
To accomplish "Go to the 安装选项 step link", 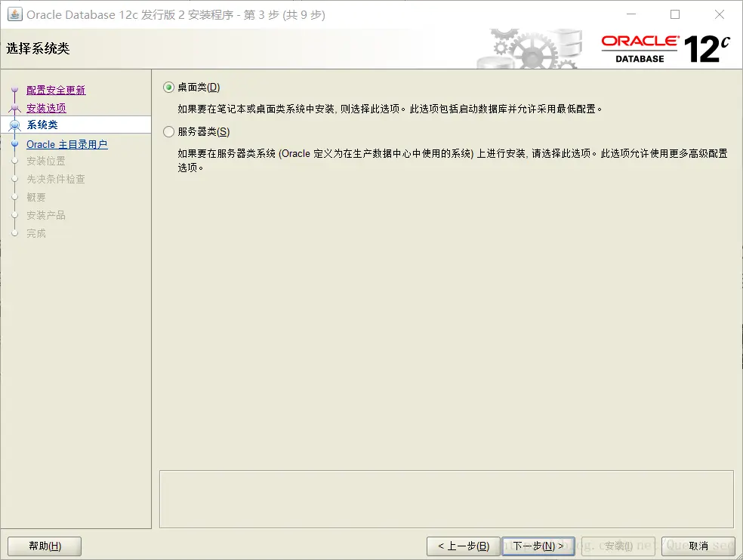I will pyautogui.click(x=47, y=108).
